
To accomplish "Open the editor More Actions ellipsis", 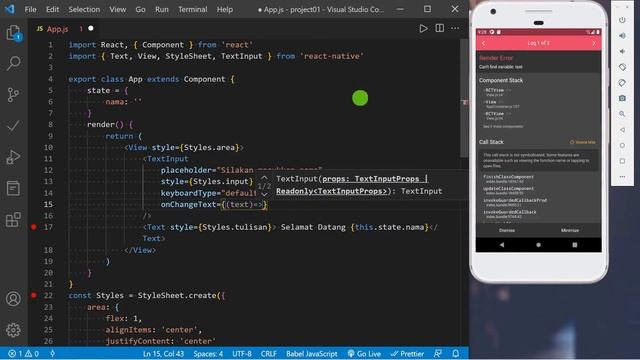I will 455,28.
